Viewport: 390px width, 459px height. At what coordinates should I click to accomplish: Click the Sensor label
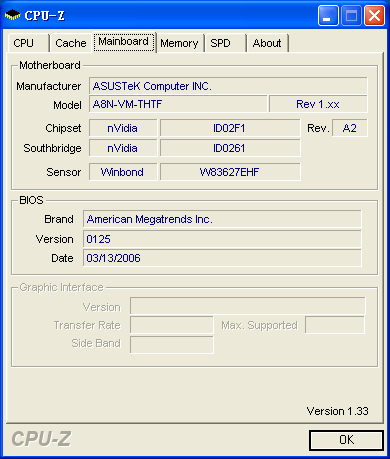pos(64,172)
